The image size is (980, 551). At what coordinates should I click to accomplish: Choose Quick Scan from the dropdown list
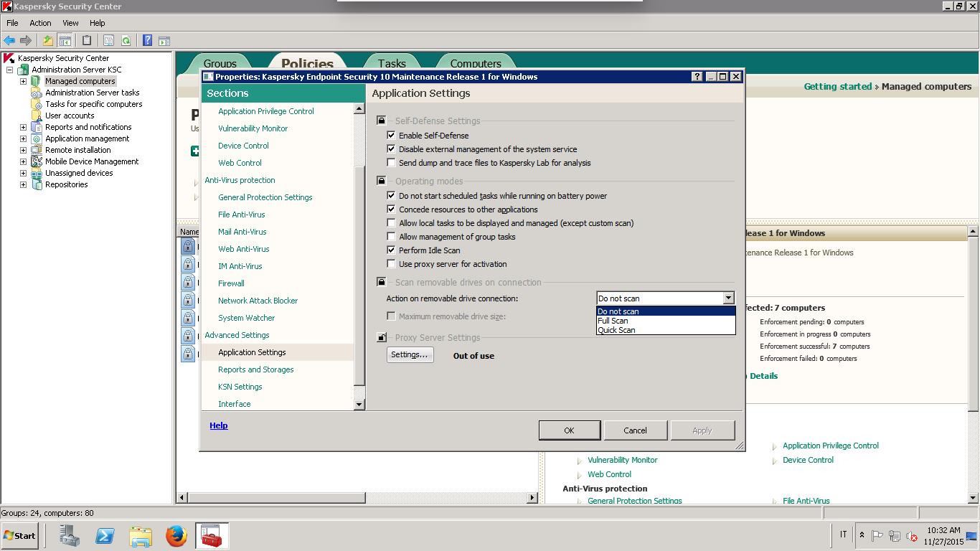pyautogui.click(x=666, y=330)
